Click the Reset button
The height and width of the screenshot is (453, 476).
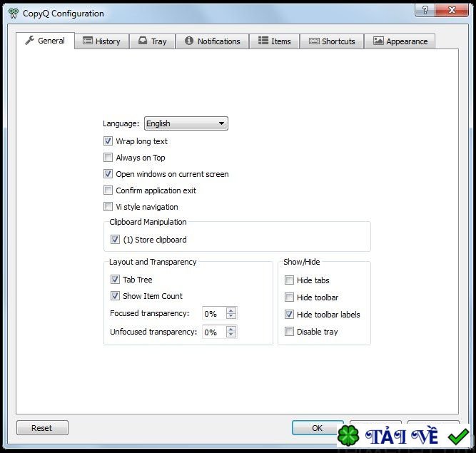tap(42, 428)
